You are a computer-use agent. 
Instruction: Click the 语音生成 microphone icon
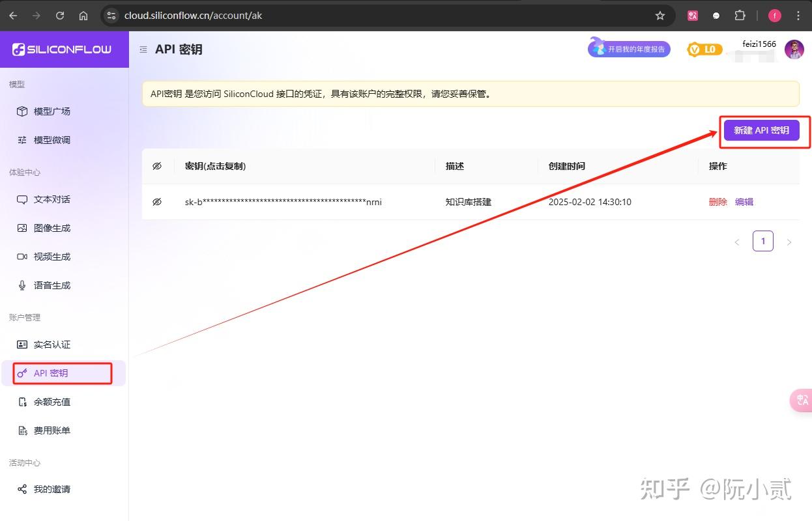point(22,285)
